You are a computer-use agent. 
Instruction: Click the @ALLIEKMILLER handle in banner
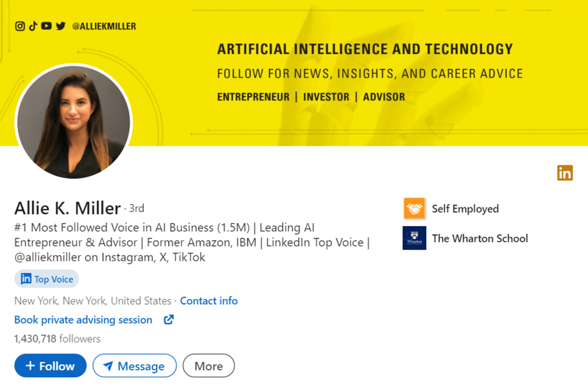click(104, 26)
